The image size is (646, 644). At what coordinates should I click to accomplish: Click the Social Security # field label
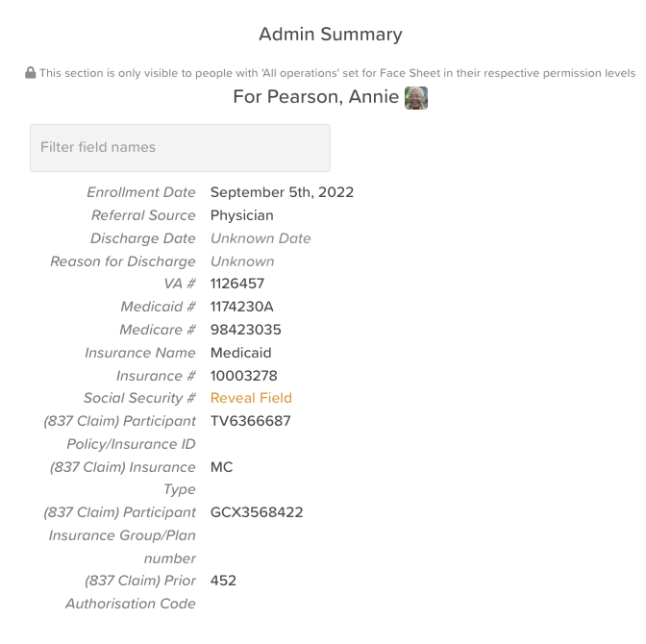139,398
